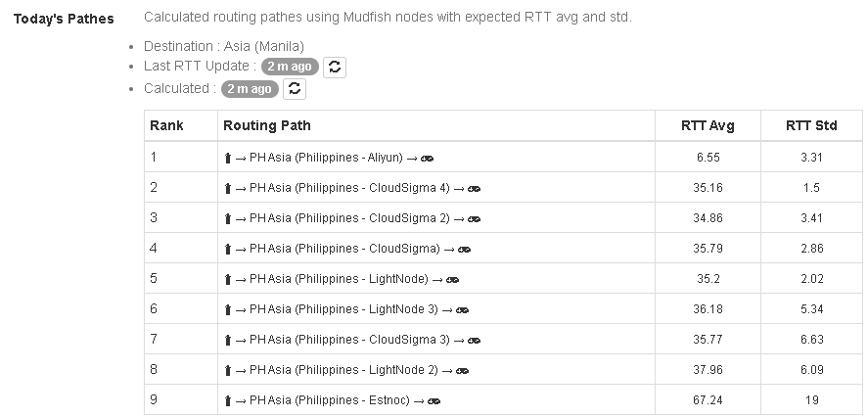Click Mudfish icon in CloudSigma 2 row
Screen dimensions: 868x418
[x=475, y=218]
